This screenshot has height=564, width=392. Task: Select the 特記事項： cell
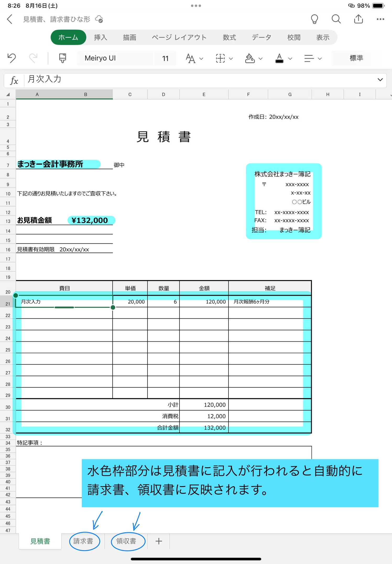(30, 443)
